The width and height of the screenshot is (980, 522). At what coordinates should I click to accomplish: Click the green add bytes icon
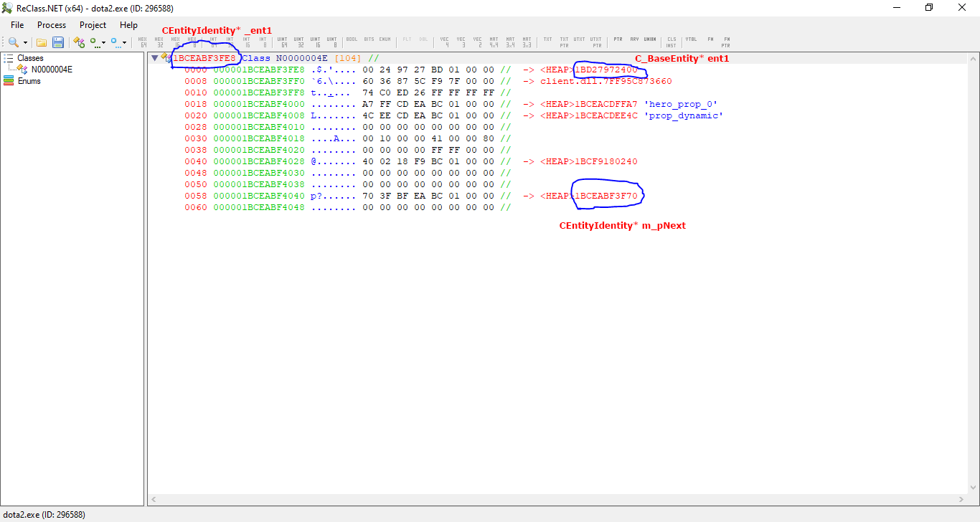point(95,42)
